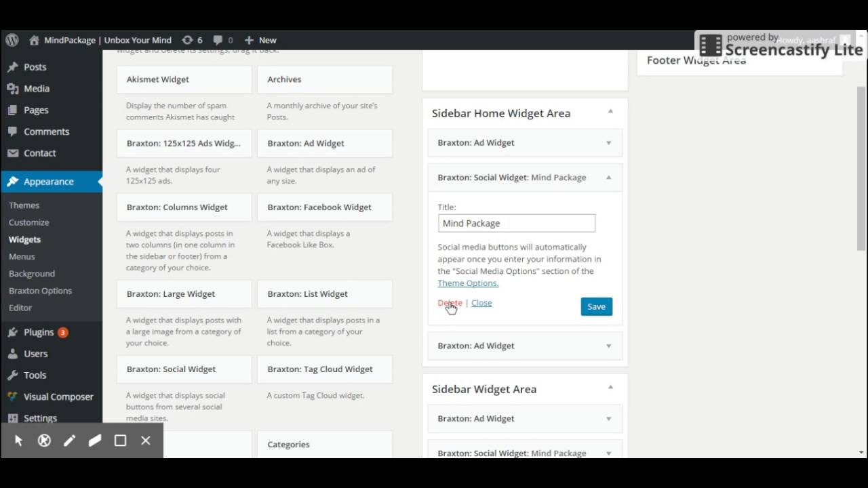Open the Background submenu item
The width and height of the screenshot is (868, 488).
[32, 274]
